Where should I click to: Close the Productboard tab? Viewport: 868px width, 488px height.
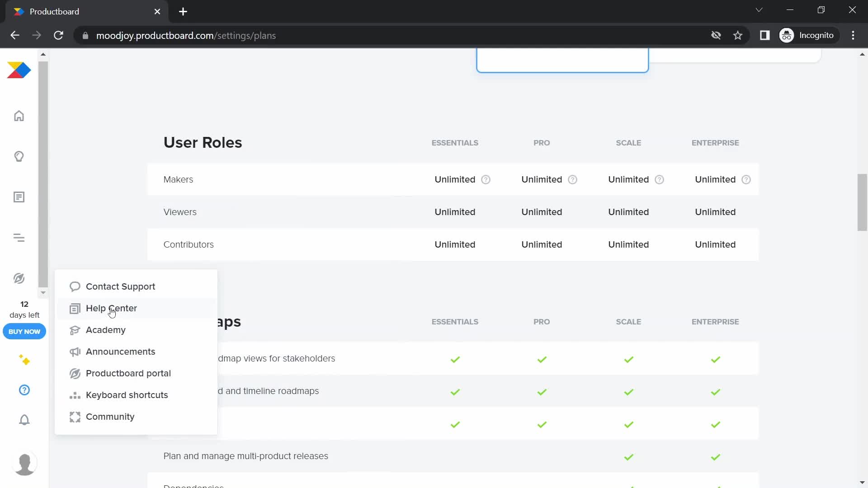pos(157,12)
